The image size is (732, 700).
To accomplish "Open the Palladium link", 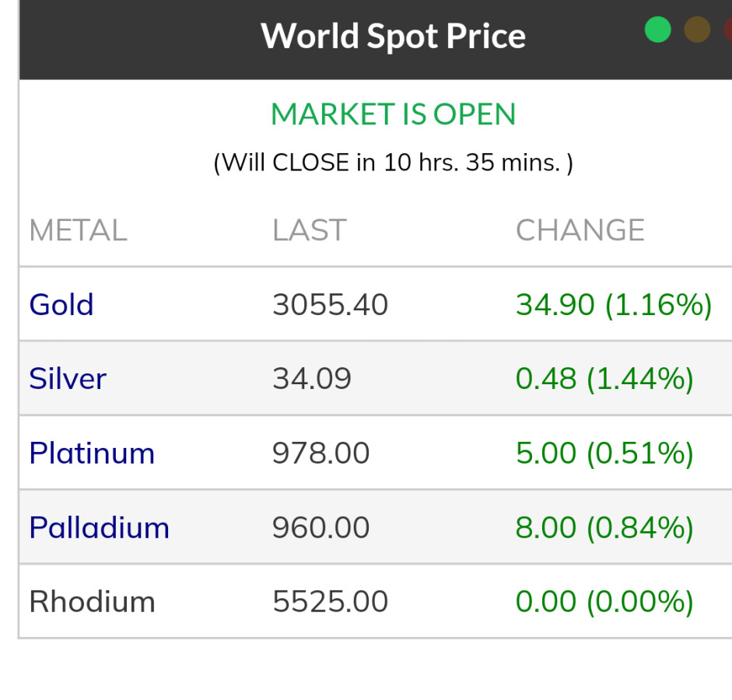I will coord(99,527).
